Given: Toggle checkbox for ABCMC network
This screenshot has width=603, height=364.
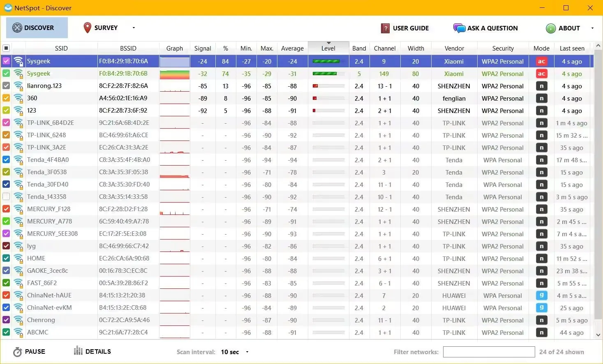Looking at the screenshot, I should pyautogui.click(x=6, y=332).
